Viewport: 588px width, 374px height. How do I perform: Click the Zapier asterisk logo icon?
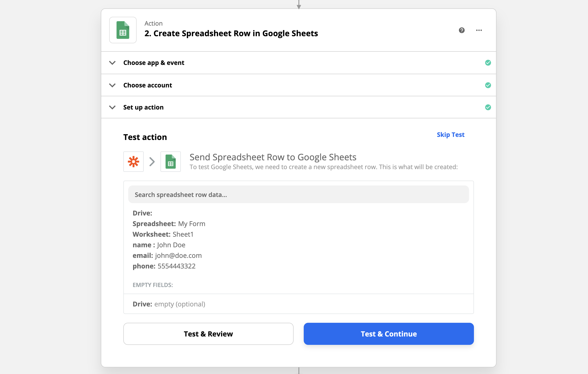pos(134,162)
